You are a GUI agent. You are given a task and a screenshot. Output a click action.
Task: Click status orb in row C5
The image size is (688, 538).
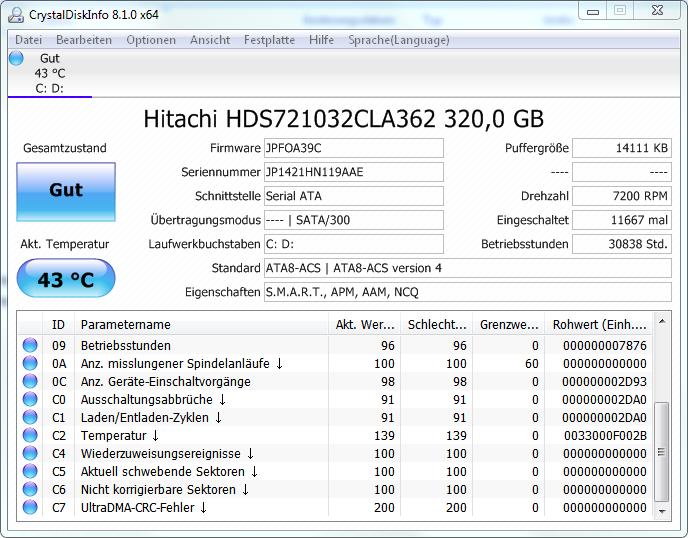pos(30,471)
